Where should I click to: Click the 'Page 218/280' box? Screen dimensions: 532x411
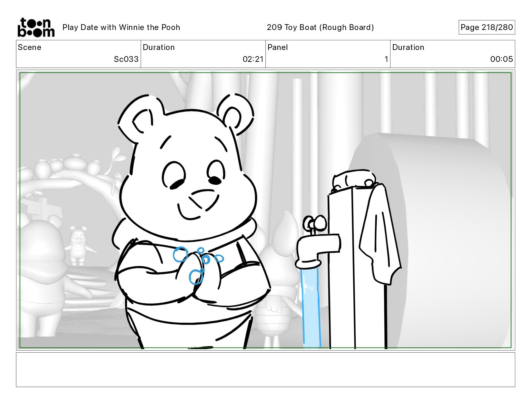pos(487,27)
